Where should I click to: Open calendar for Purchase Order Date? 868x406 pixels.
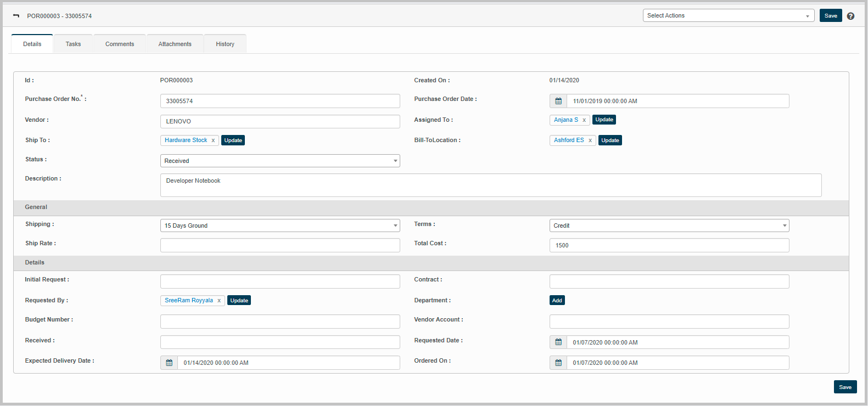click(558, 101)
